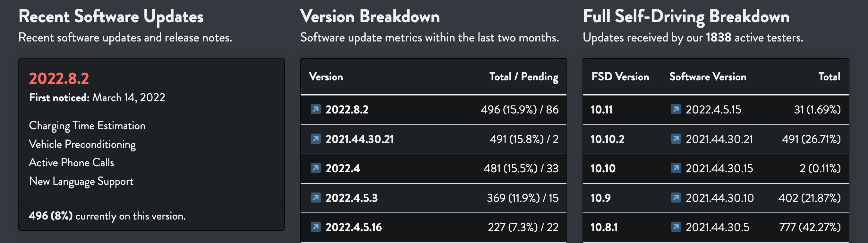Open New Language Support release note
868x243 pixels.
(81, 182)
